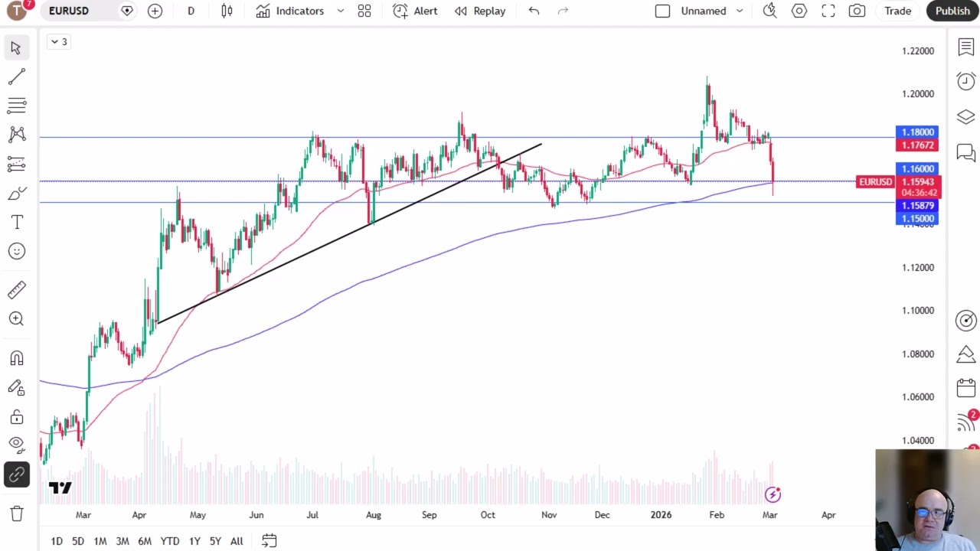
Task: Create an Alert
Action: pyautogui.click(x=416, y=11)
